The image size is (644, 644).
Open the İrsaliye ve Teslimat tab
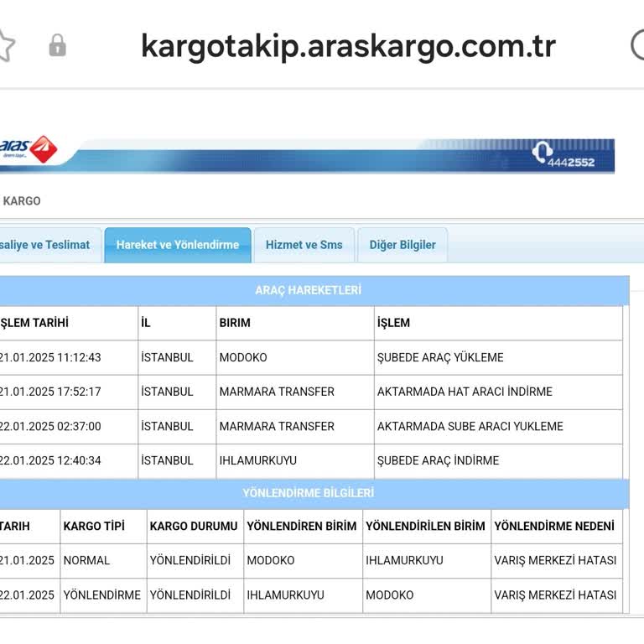(x=50, y=245)
